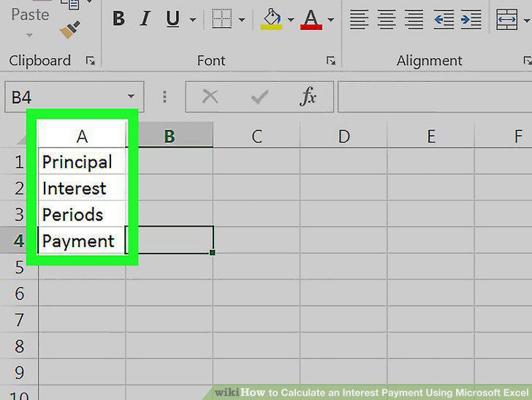Click the fill handle on cell B4
The width and height of the screenshot is (532, 400).
213,252
